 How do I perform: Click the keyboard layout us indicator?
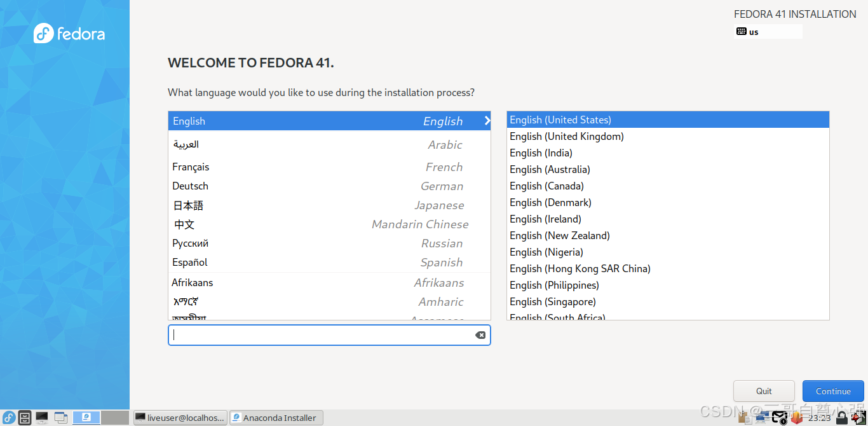click(768, 32)
